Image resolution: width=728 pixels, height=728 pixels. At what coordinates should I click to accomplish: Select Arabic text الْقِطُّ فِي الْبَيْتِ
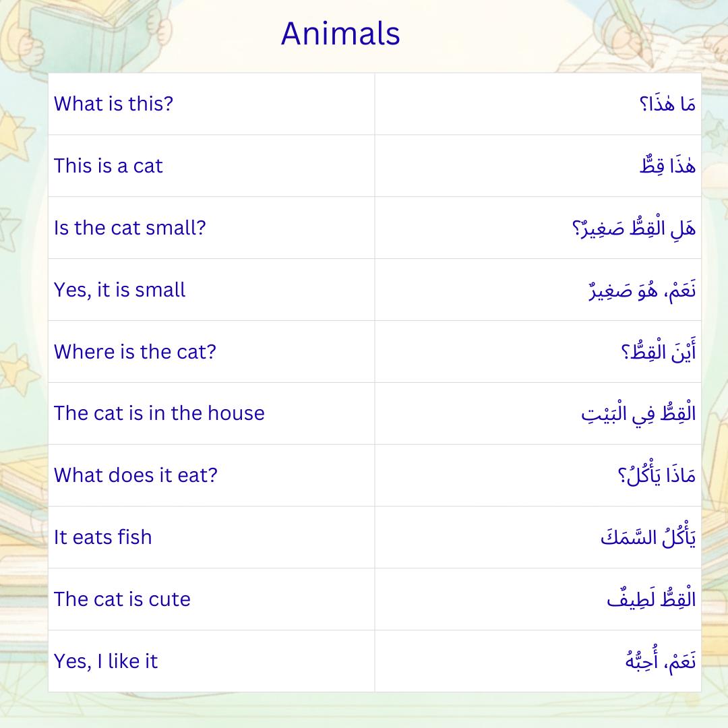click(x=638, y=413)
